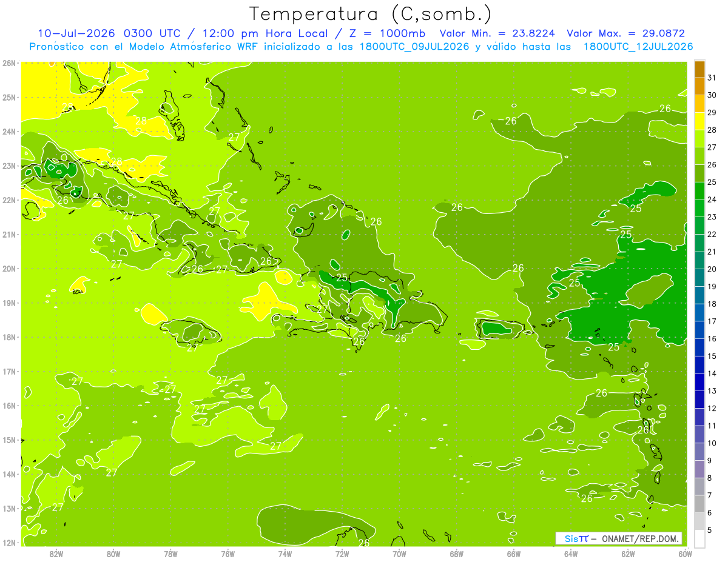Click the '12N' latitude axis label
The image size is (728, 562).
tap(8, 543)
